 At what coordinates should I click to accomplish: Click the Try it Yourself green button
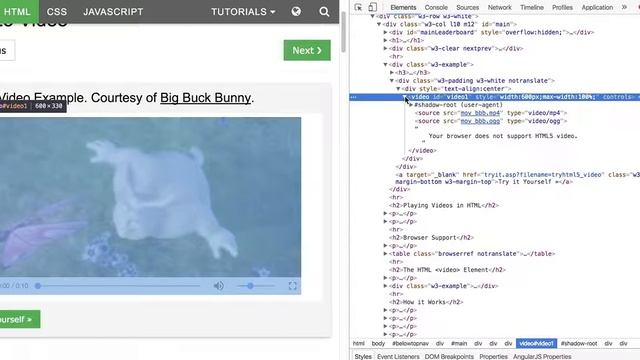[20, 319]
